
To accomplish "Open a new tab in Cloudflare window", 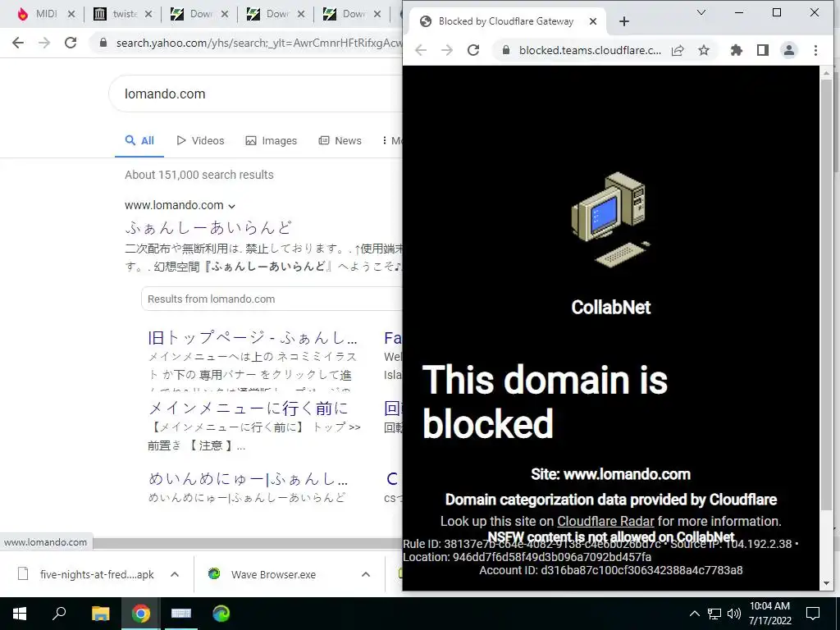I will point(624,21).
